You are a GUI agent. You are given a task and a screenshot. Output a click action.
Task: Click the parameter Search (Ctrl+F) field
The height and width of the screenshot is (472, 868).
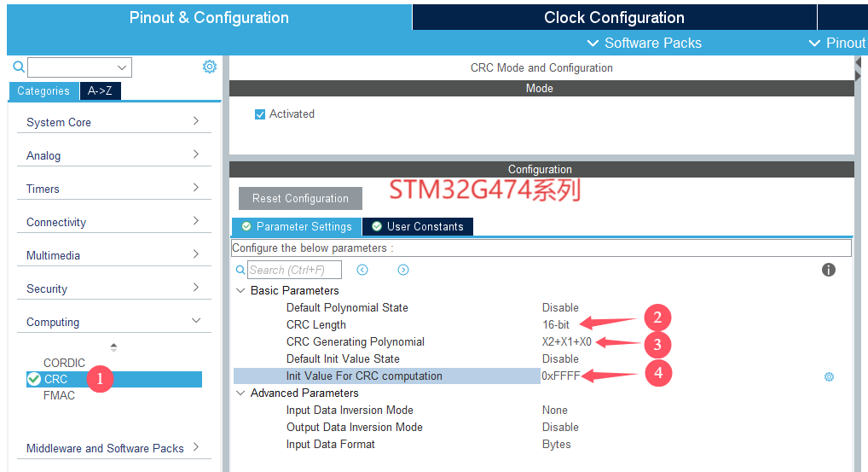click(294, 270)
